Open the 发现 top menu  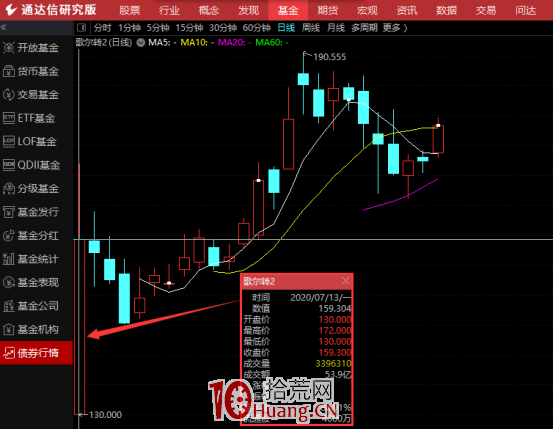tap(248, 10)
